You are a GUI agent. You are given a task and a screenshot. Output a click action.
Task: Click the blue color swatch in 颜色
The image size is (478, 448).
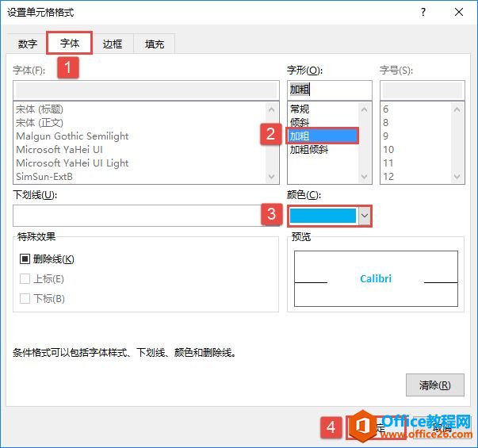tap(323, 216)
